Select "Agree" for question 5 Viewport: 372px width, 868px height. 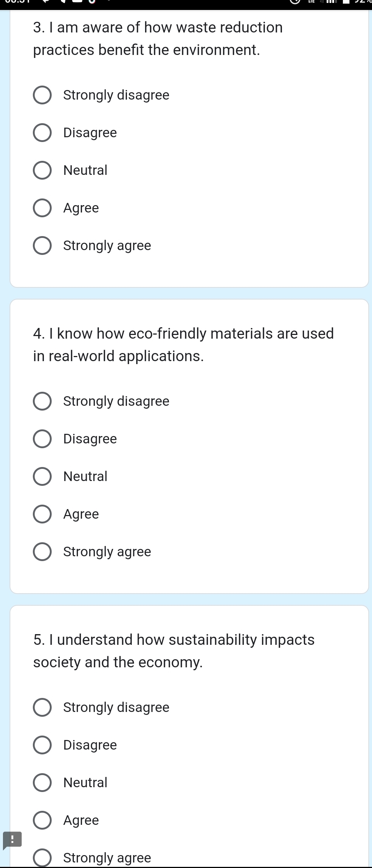pyautogui.click(x=42, y=820)
